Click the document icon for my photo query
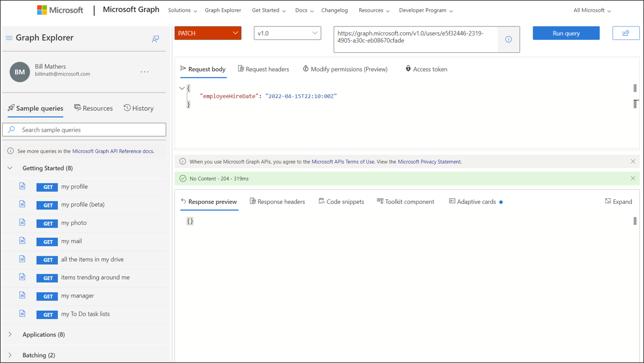 pyautogui.click(x=22, y=222)
